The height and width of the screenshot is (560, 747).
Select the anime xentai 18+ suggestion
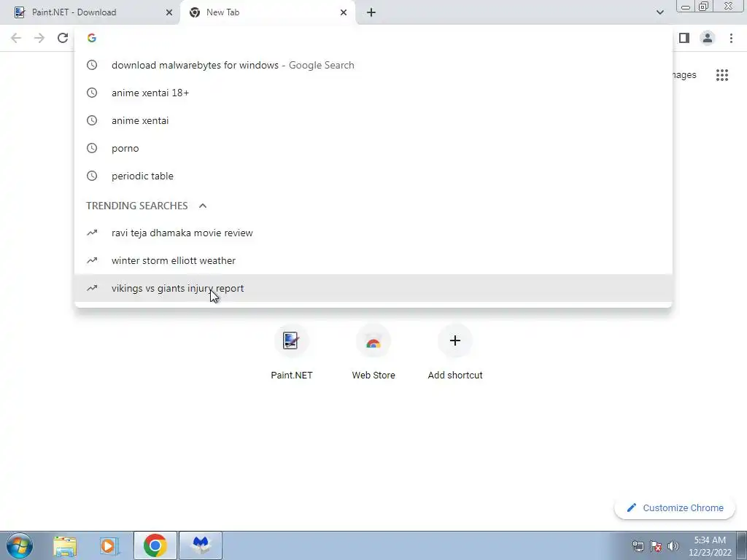click(373, 93)
